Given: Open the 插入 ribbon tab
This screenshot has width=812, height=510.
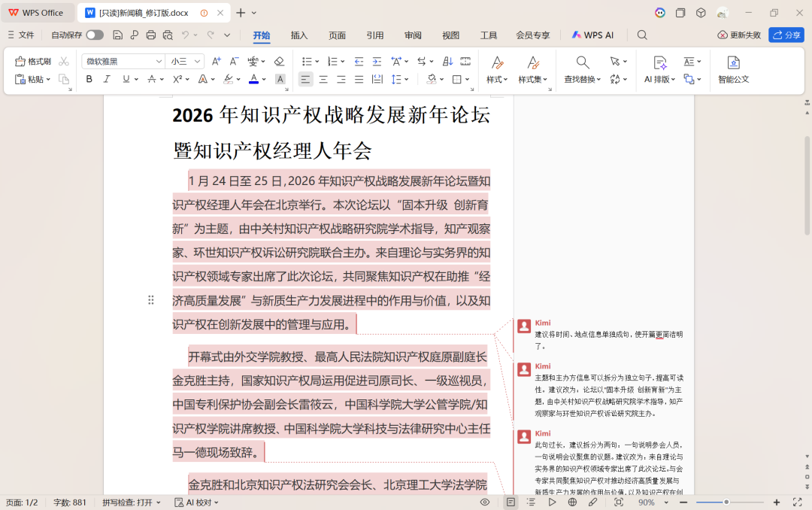Looking at the screenshot, I should 299,35.
